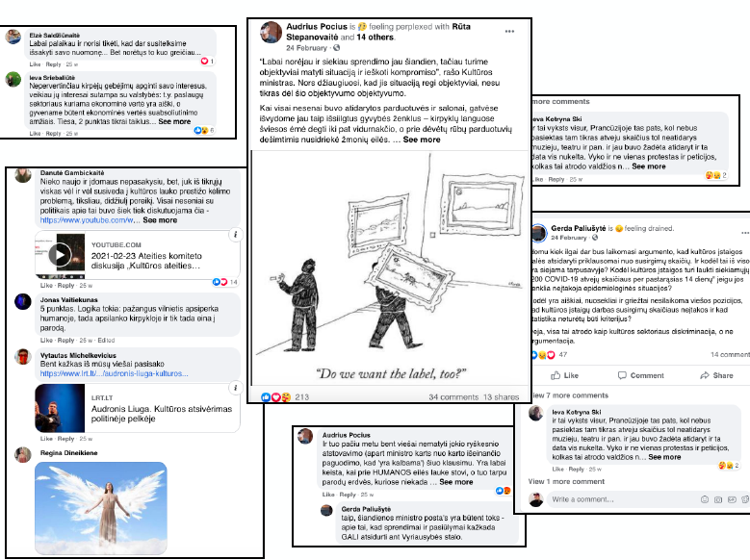The width and height of the screenshot is (750, 560).
Task: Click the GIF icon in comment box
Action: tap(732, 499)
